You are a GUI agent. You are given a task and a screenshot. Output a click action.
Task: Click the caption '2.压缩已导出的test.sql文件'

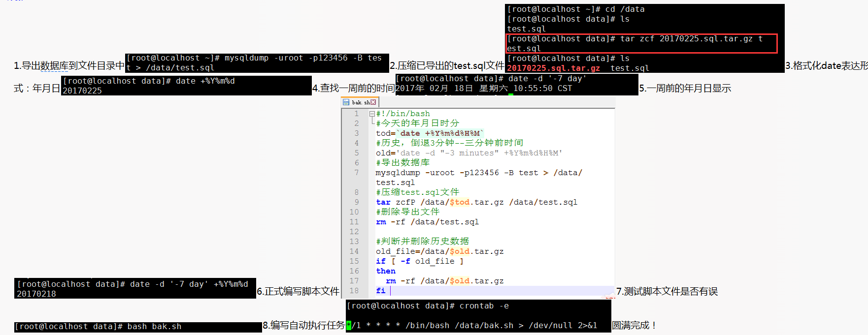click(x=447, y=66)
